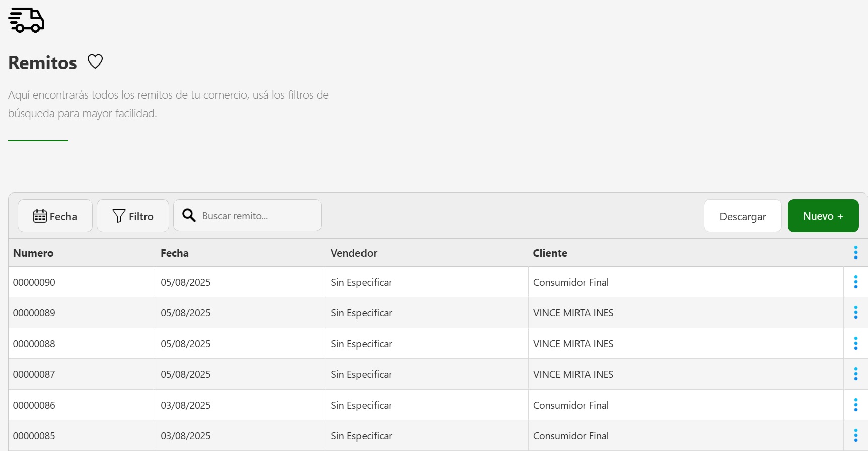Sort by the Numero column header
The image size is (868, 451).
33,253
